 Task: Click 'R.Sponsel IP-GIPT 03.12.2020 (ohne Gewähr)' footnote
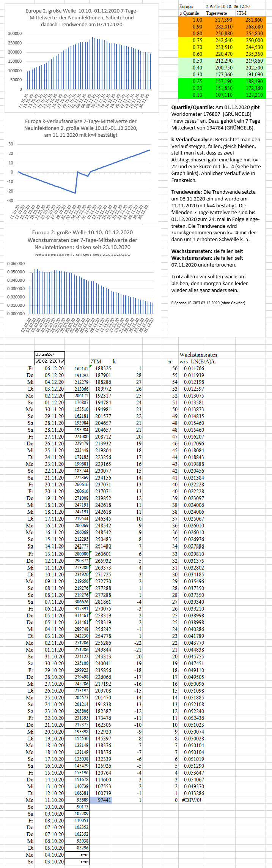[x=208, y=303]
